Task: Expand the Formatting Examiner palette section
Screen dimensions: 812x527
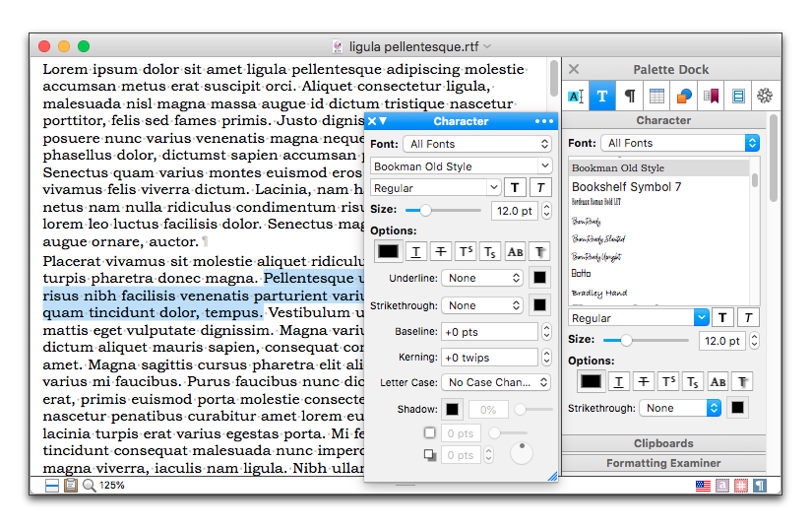Action: pyautogui.click(x=663, y=463)
